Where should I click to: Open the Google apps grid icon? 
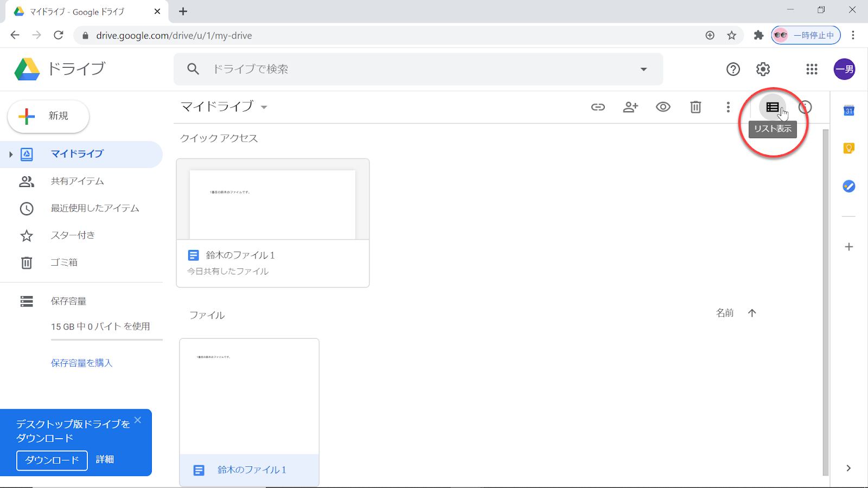(x=812, y=69)
